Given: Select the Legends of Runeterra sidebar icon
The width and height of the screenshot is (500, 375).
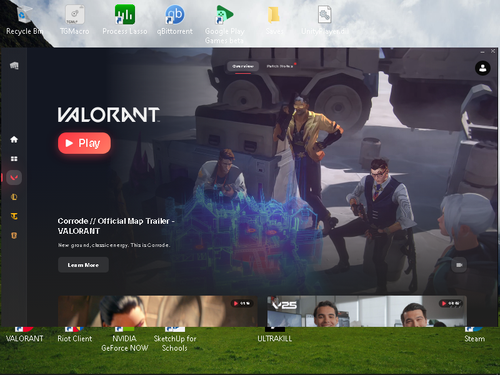Looking at the screenshot, I should 14,235.
